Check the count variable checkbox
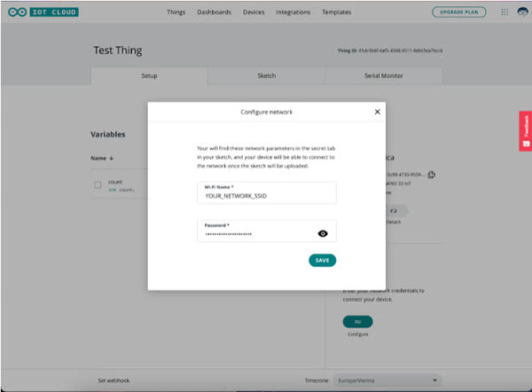532x392 pixels. (x=98, y=185)
